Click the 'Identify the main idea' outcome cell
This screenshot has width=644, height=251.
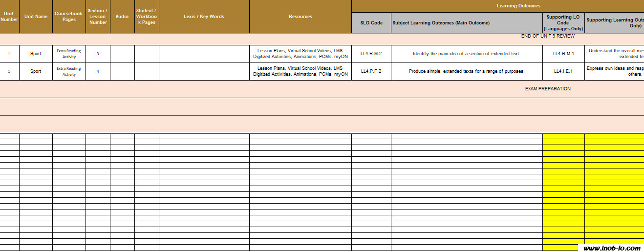point(466,54)
